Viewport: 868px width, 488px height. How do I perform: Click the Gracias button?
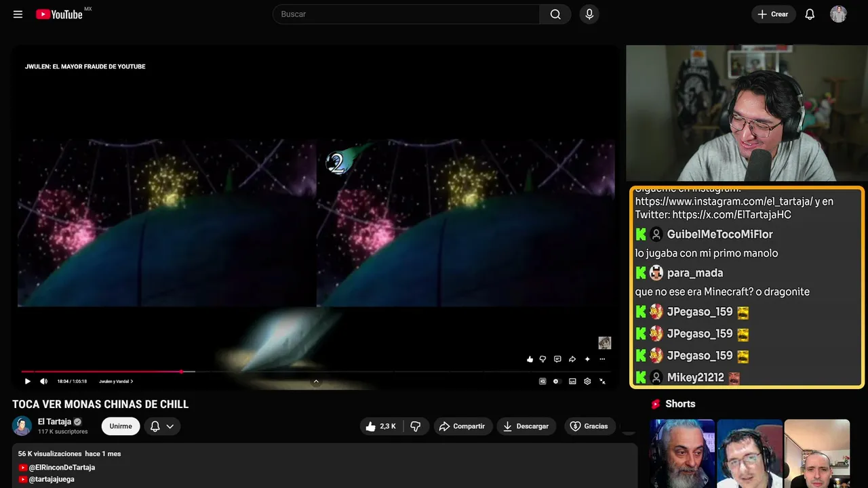point(590,426)
